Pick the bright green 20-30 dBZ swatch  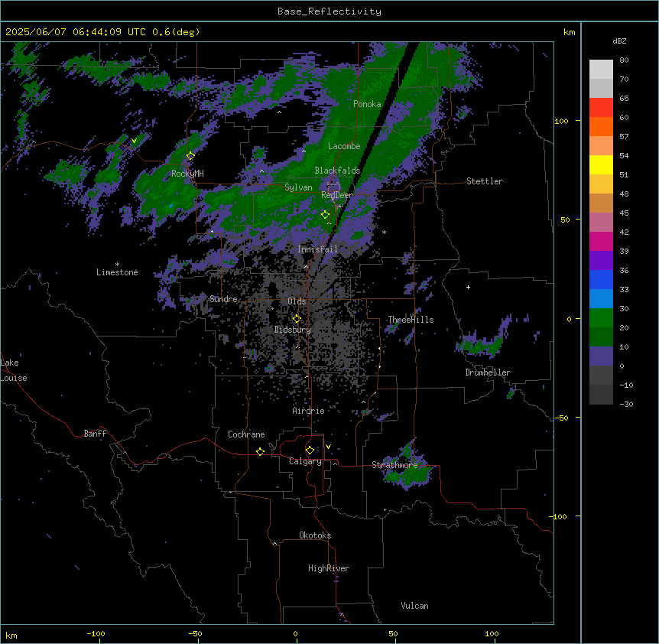pos(601,318)
